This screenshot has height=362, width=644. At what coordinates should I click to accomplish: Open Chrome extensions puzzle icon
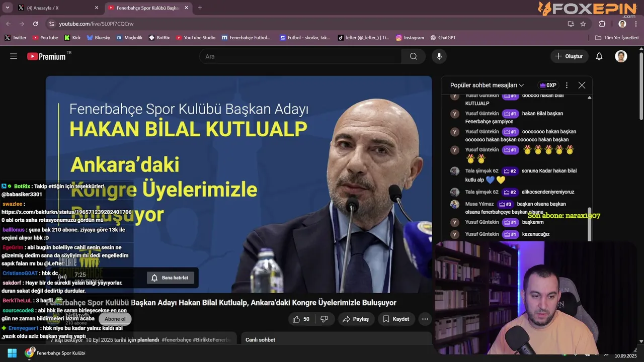click(602, 24)
